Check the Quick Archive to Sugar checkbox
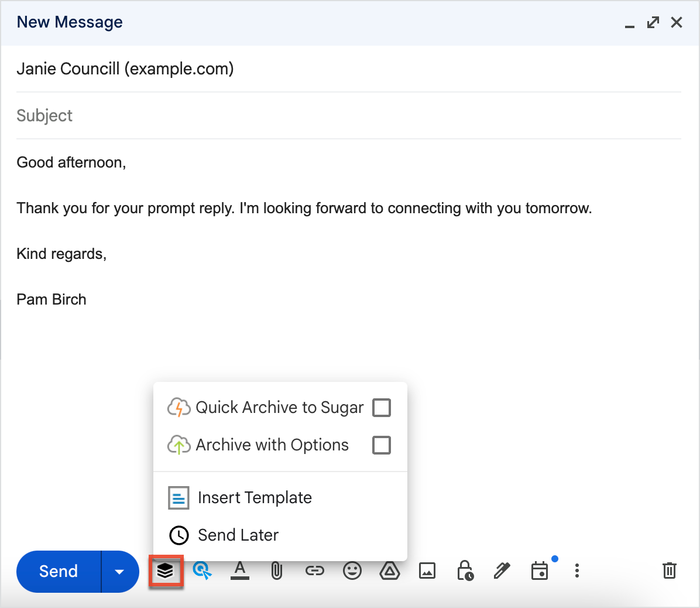The width and height of the screenshot is (700, 608). click(381, 407)
